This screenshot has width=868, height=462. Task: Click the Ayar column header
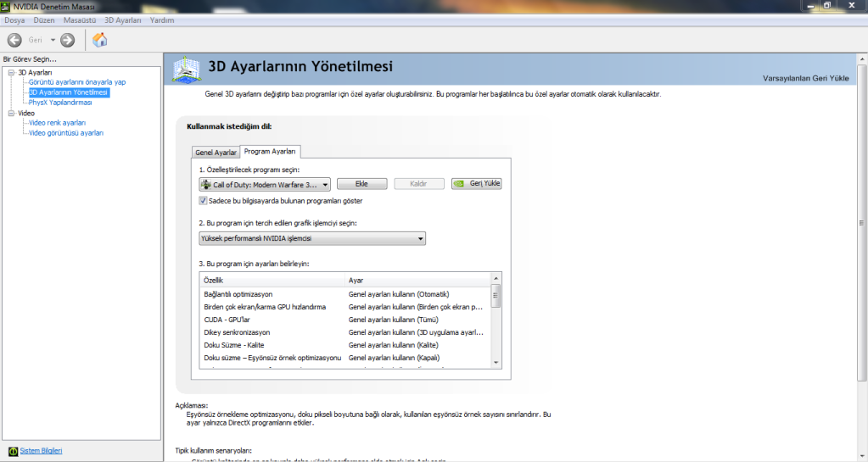pyautogui.click(x=418, y=280)
